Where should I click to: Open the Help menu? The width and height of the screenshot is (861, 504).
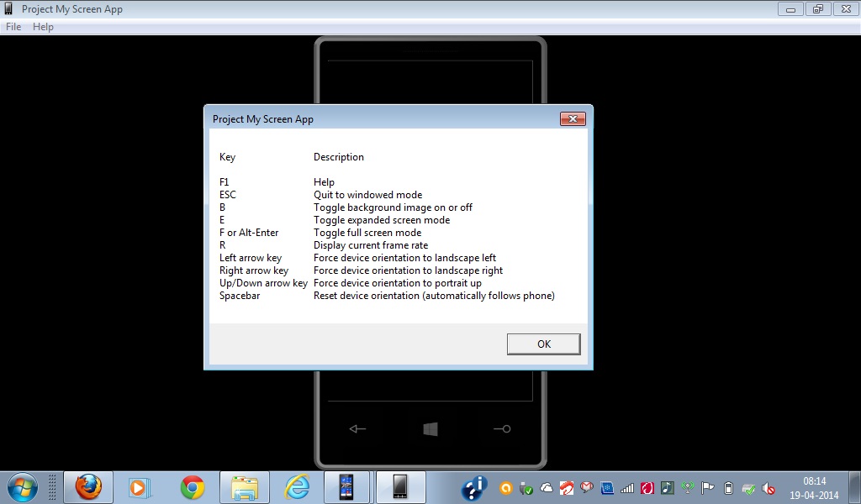[x=42, y=26]
